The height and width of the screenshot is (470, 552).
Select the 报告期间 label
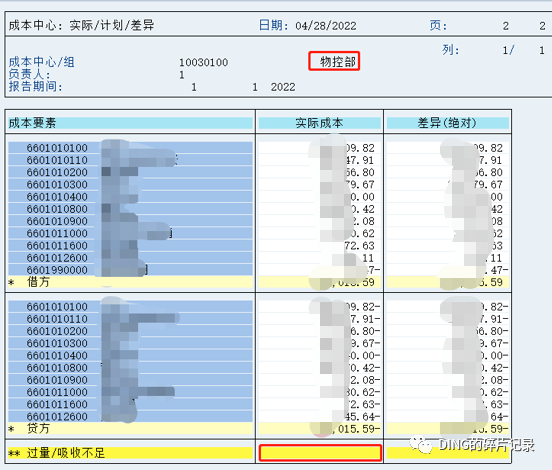[x=36, y=86]
